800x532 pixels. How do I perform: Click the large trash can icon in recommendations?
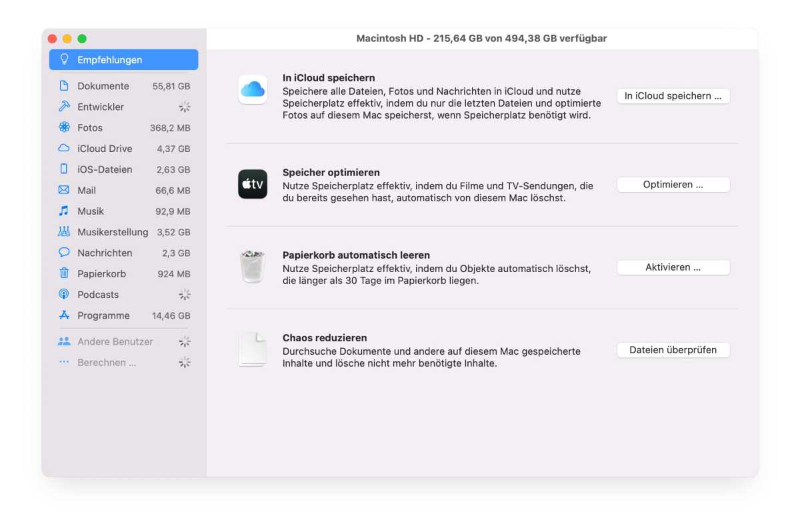(x=253, y=267)
